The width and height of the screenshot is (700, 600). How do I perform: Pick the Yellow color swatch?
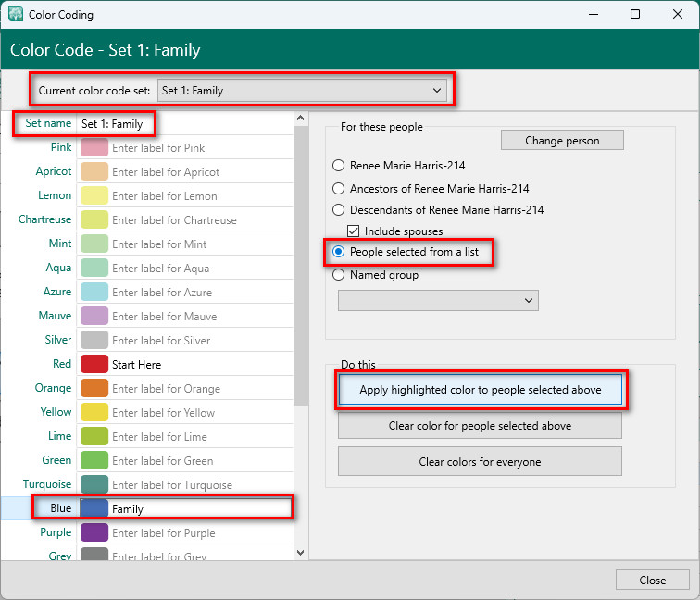point(94,413)
